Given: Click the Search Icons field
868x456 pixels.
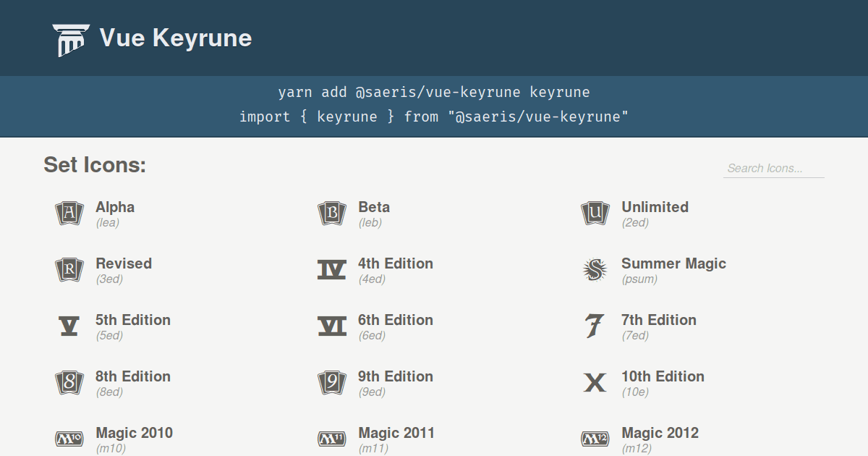Looking at the screenshot, I should click(x=773, y=167).
